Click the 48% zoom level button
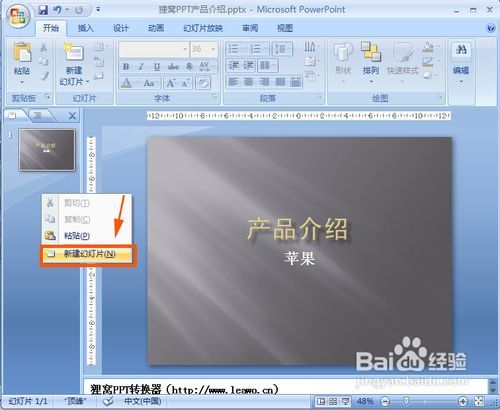Image resolution: width=500 pixels, height=410 pixels. point(365,401)
